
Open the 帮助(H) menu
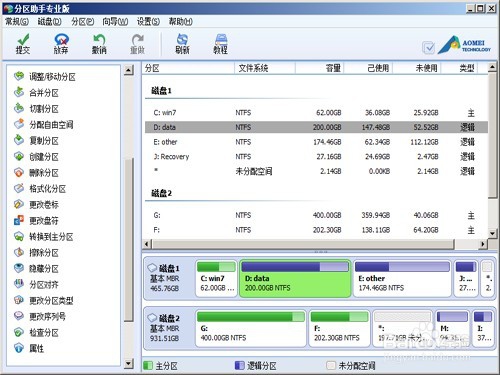(181, 22)
